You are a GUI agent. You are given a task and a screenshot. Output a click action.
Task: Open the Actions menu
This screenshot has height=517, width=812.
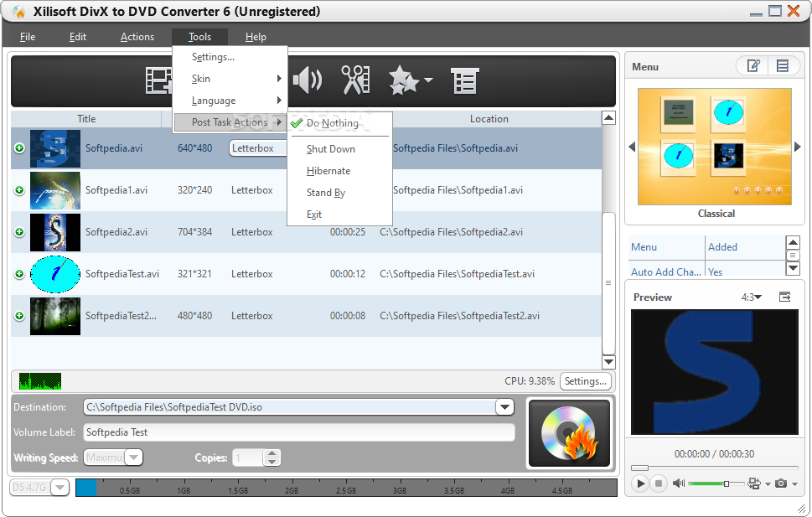click(x=137, y=37)
